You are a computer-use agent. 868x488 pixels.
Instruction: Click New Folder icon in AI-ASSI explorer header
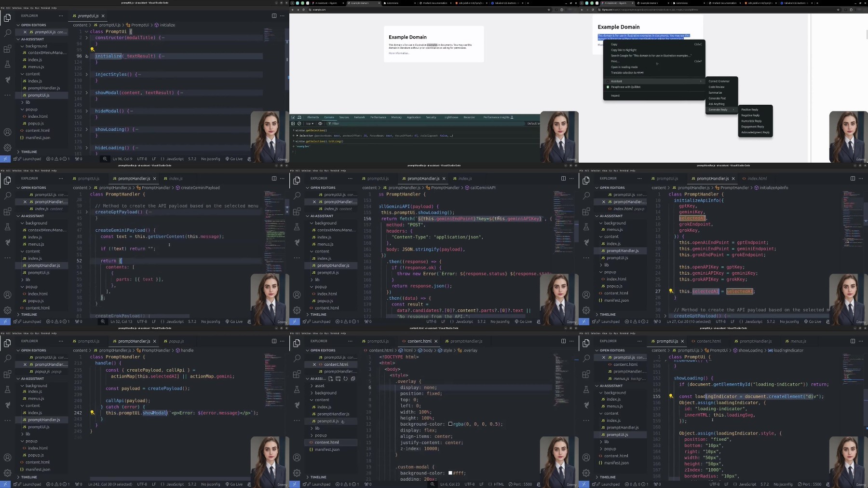pyautogui.click(x=338, y=378)
